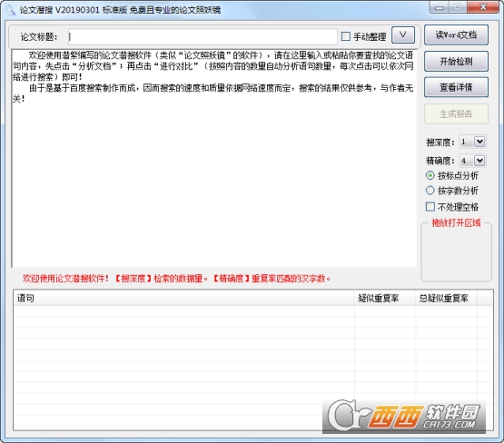Open the 搜深度 dropdown arrow

pyautogui.click(x=479, y=142)
